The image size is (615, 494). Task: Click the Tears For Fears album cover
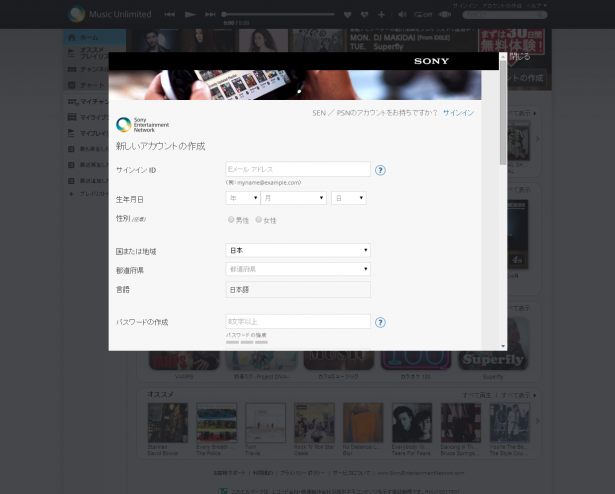click(412, 423)
